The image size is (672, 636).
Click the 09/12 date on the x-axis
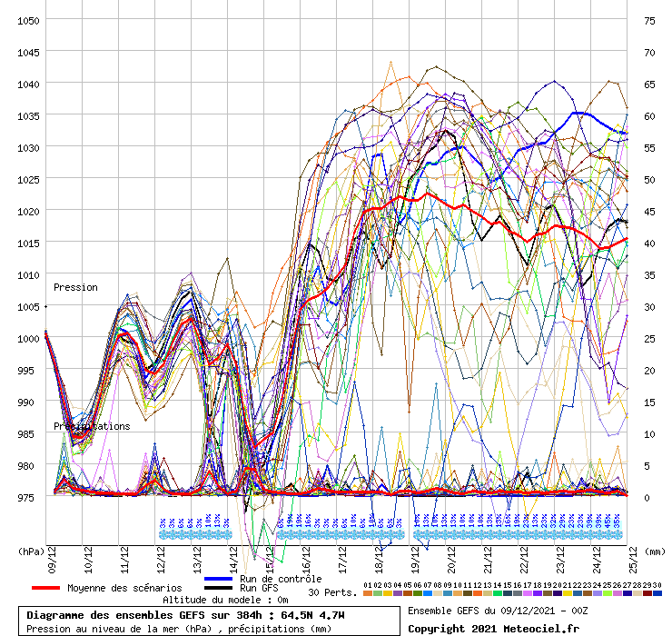(x=53, y=554)
